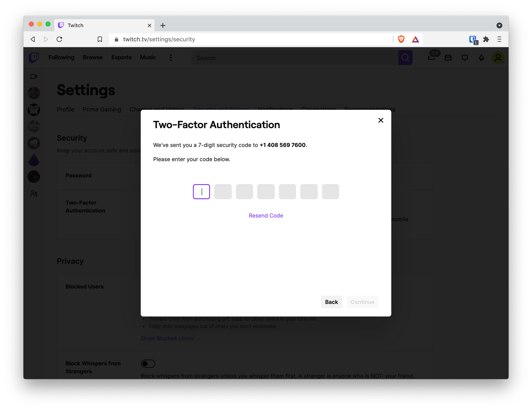Close the Two-Factor Authentication dialog
532x410 pixels.
[381, 120]
